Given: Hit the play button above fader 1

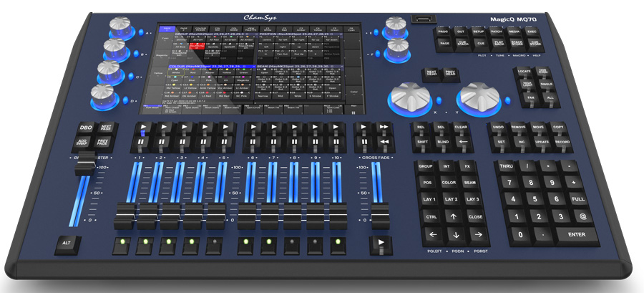Looking at the screenshot, I should coord(143,128).
